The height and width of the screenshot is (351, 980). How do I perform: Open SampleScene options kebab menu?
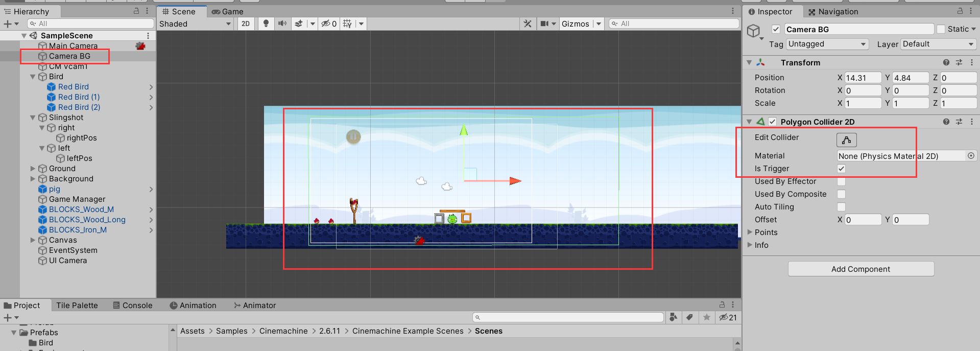click(x=148, y=35)
